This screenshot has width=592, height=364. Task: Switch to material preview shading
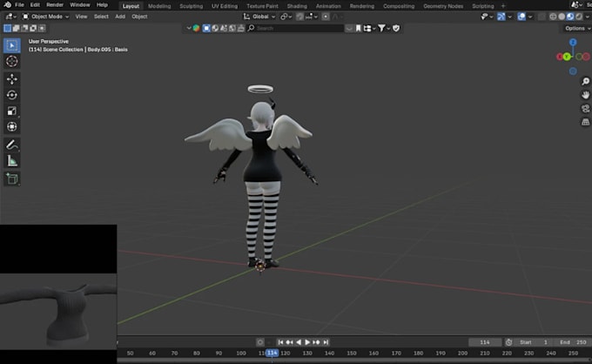point(570,17)
